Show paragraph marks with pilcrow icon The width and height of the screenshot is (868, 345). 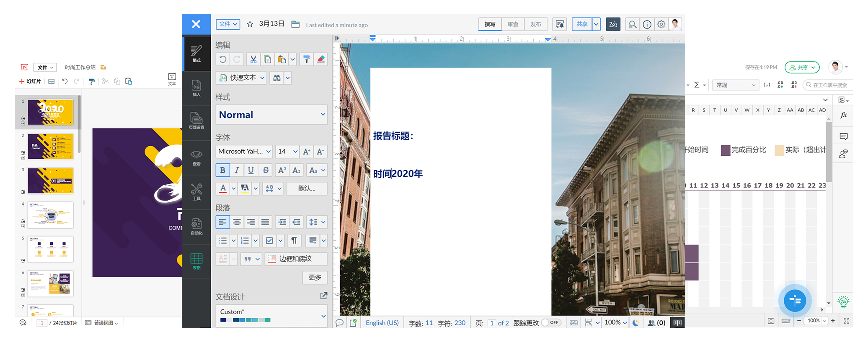click(294, 240)
